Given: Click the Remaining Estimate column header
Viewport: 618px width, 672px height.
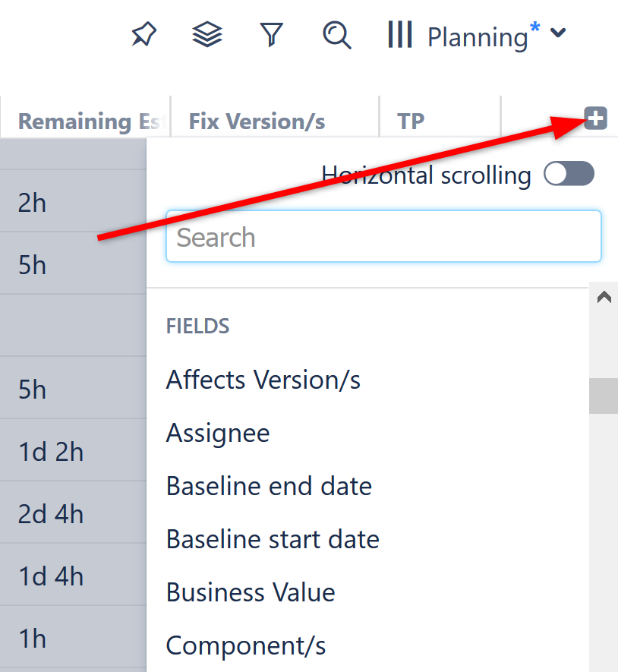Looking at the screenshot, I should (84, 121).
